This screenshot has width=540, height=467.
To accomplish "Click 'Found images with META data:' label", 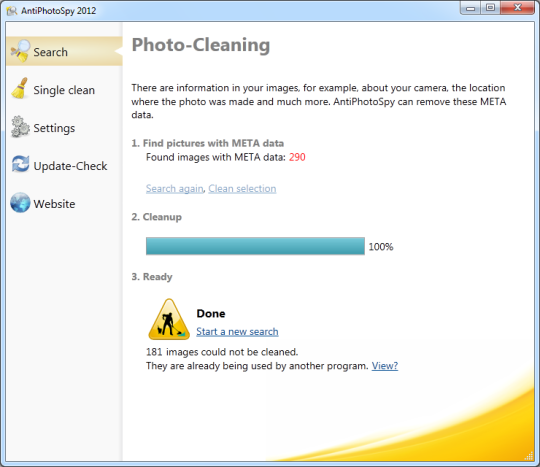I will point(216,157).
